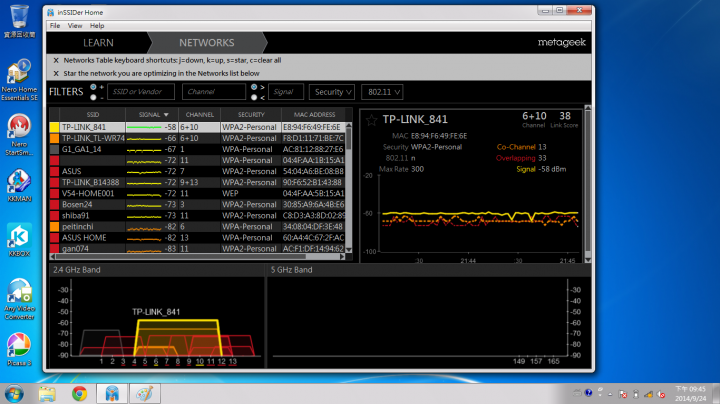Launch Picasa 3 desktop icon
The width and height of the screenshot is (720, 404).
(x=19, y=349)
